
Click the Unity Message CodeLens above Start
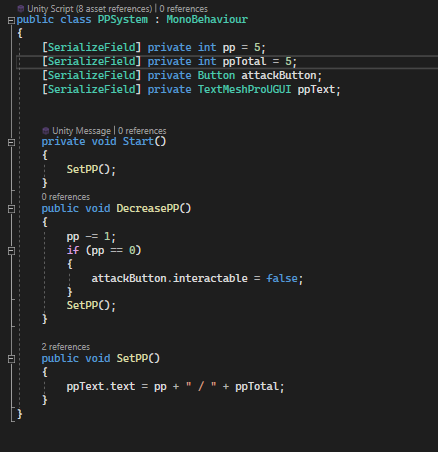(81, 131)
